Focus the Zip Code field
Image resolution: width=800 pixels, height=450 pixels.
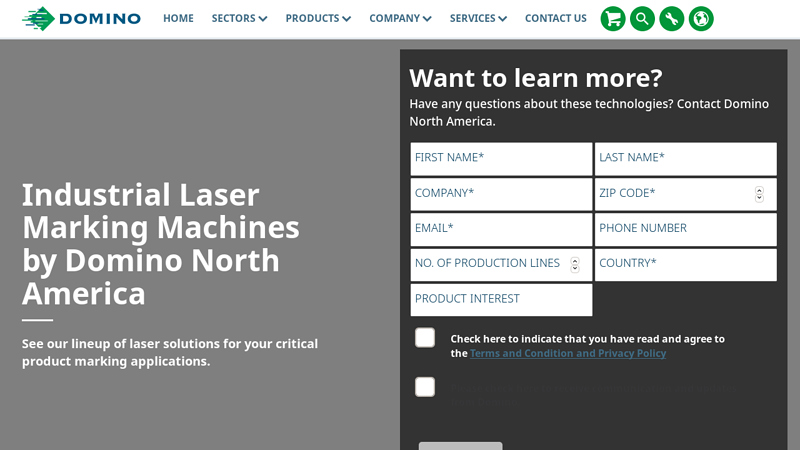pos(686,194)
